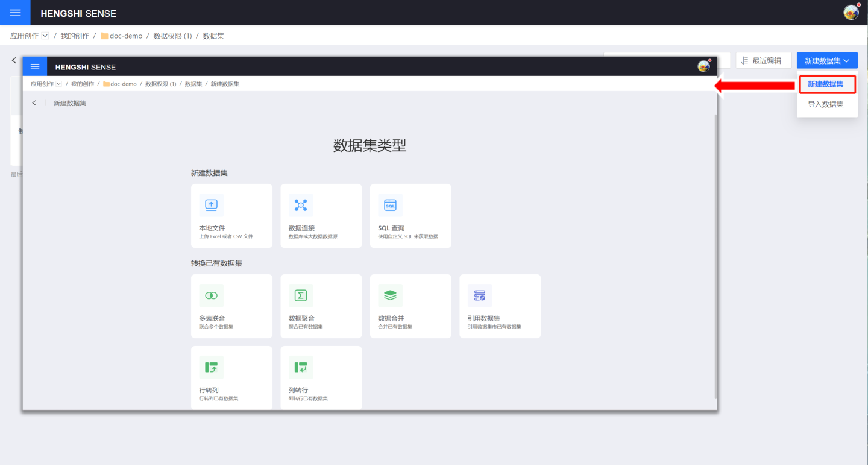Select 导入数据集 from the dropdown menu
The height and width of the screenshot is (466, 868).
click(826, 104)
